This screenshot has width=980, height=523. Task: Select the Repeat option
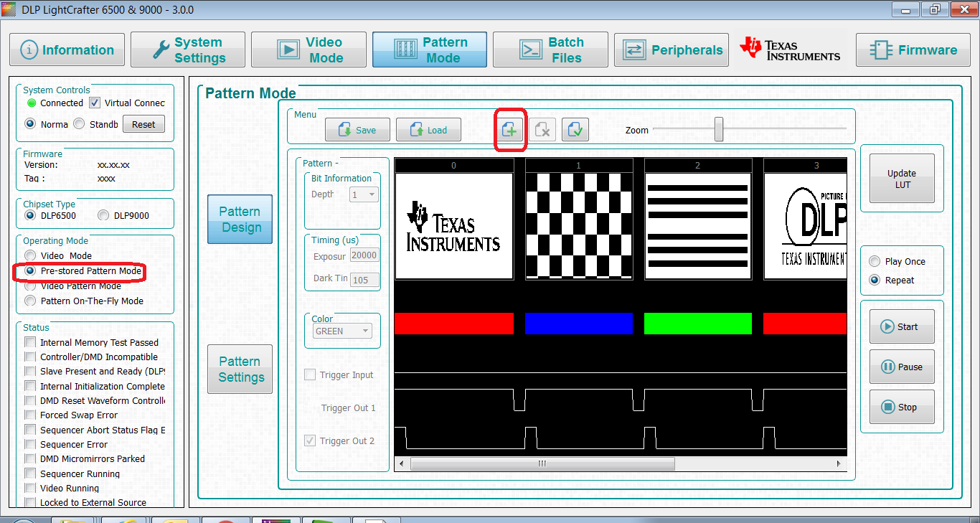click(x=875, y=280)
